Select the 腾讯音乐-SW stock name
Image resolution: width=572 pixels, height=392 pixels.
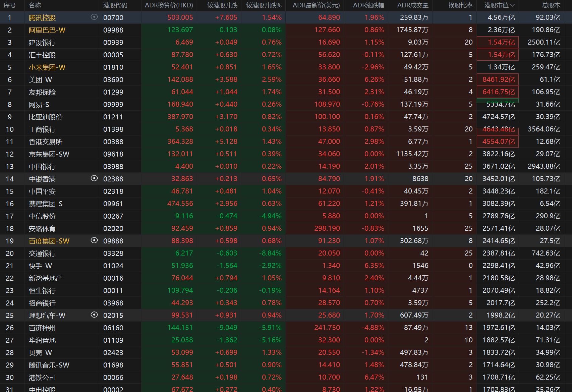tap(49, 365)
